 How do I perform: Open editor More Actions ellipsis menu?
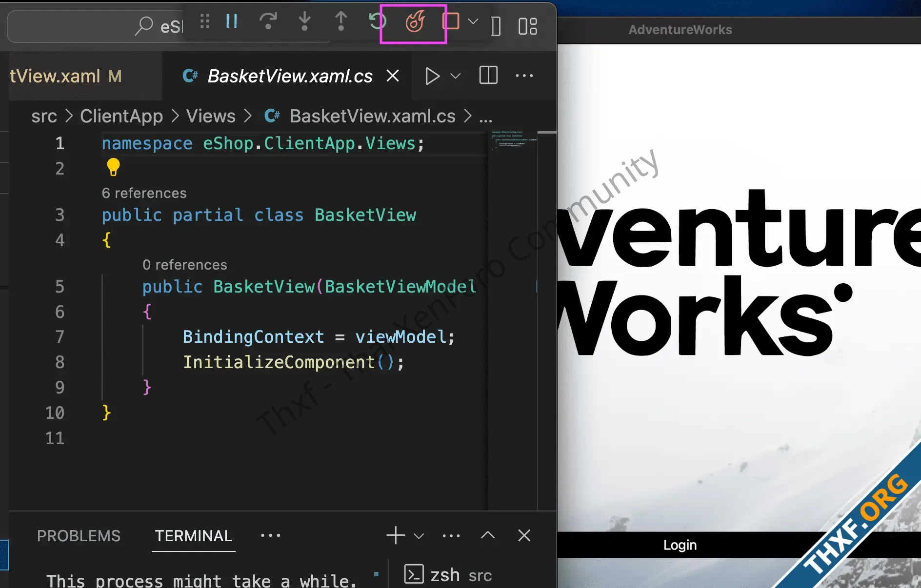point(524,76)
